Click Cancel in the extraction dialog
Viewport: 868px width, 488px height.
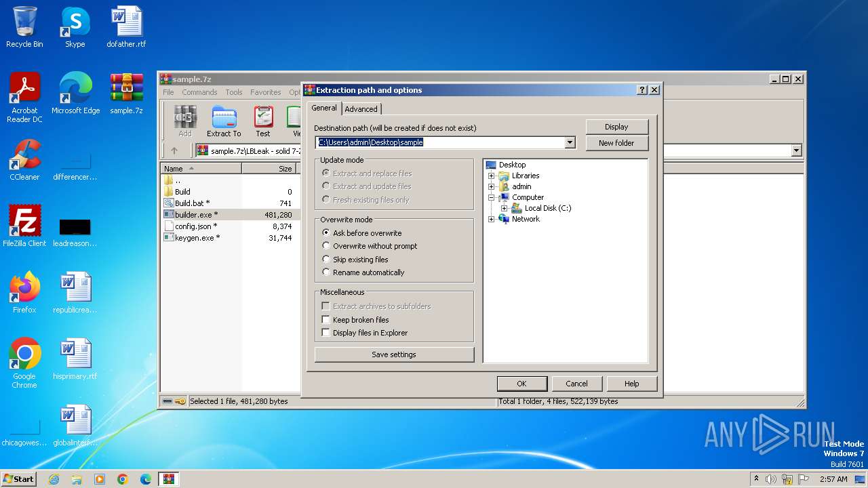(576, 384)
